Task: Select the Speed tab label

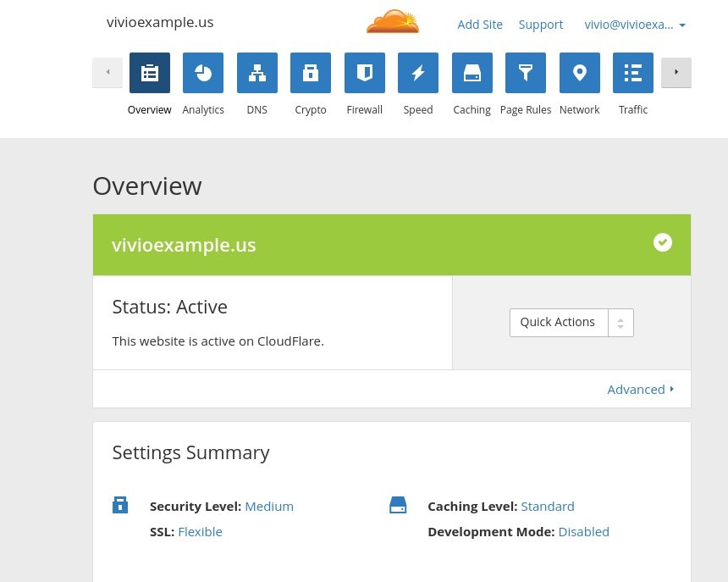Action: click(x=418, y=109)
